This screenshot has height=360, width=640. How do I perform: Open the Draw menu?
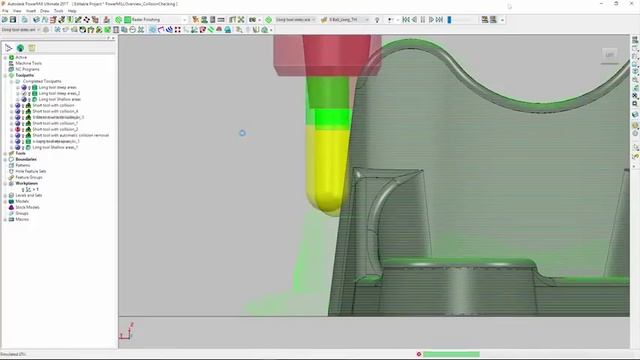click(45, 11)
